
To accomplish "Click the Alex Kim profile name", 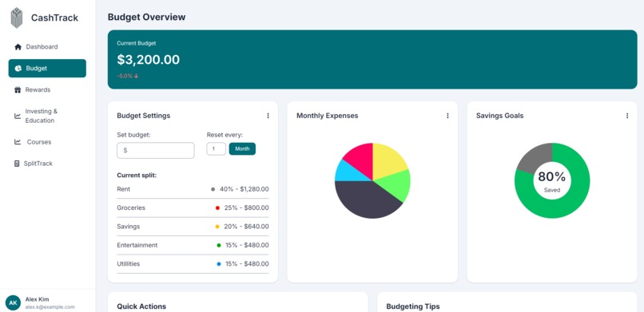I will 37,299.
